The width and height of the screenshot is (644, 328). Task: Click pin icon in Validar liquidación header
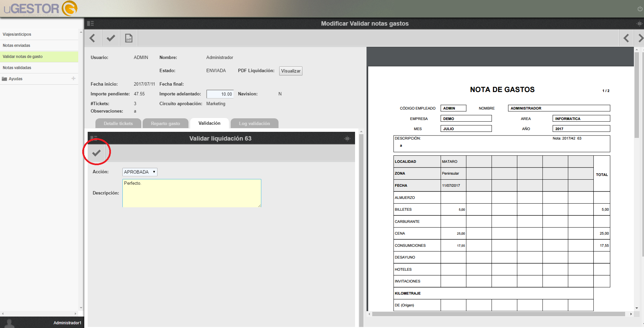point(347,139)
